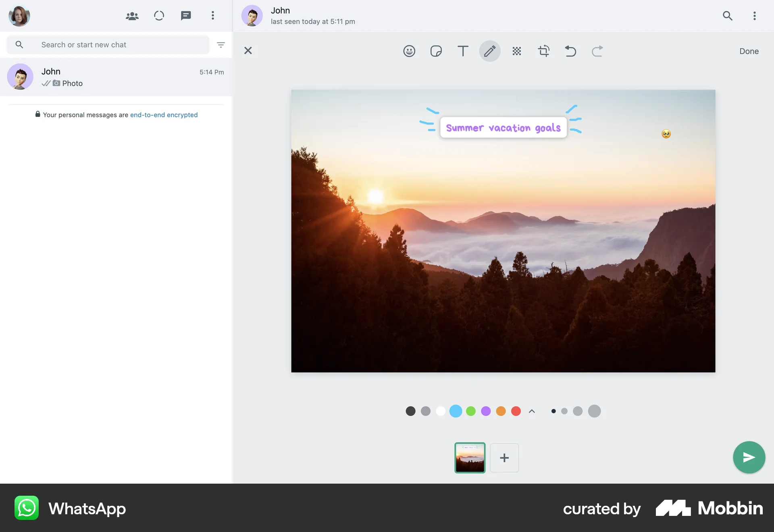Open the blur/pixelate tool
Viewport: 774px width, 532px height.
pos(516,51)
